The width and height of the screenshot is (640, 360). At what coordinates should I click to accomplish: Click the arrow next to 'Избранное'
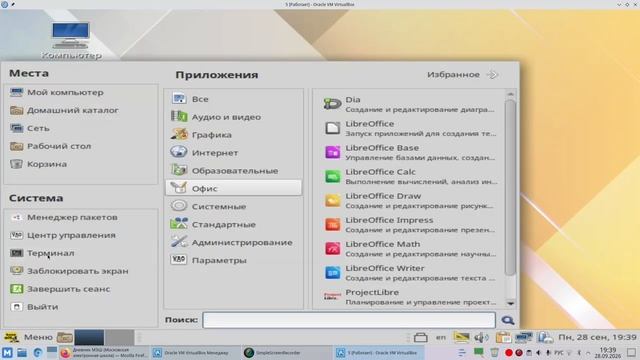[493, 74]
